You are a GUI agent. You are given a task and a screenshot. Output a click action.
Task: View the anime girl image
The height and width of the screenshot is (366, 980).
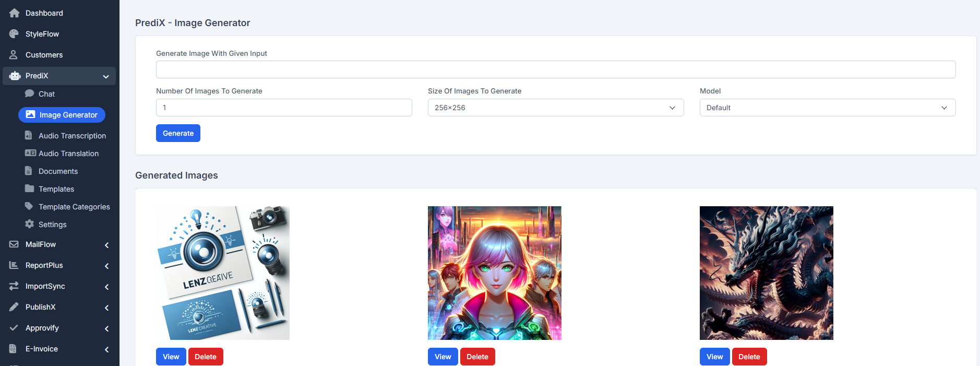tap(443, 357)
